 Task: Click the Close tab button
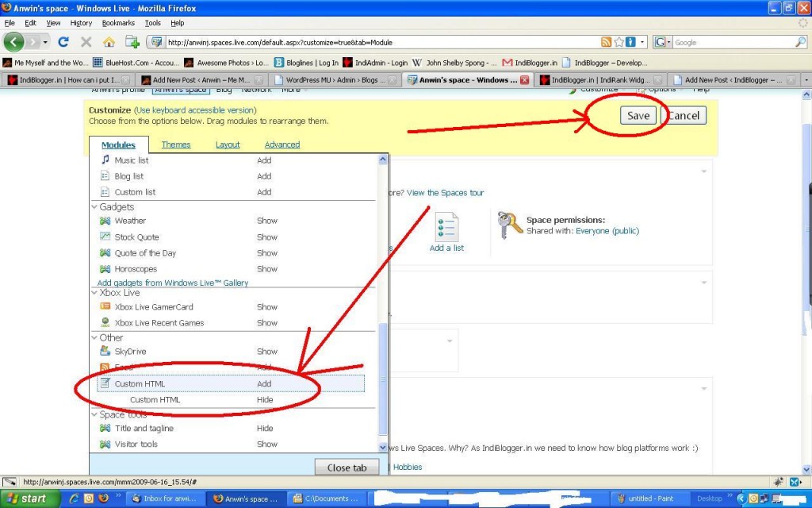pos(347,467)
